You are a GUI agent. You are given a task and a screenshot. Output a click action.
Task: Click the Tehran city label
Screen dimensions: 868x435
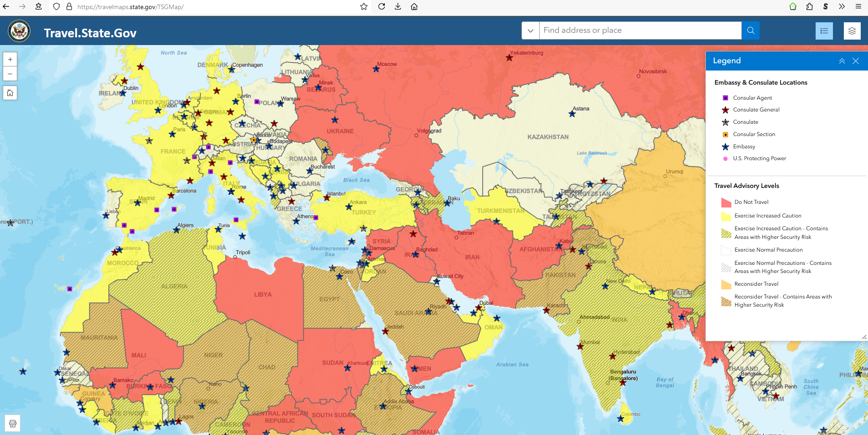tap(465, 233)
